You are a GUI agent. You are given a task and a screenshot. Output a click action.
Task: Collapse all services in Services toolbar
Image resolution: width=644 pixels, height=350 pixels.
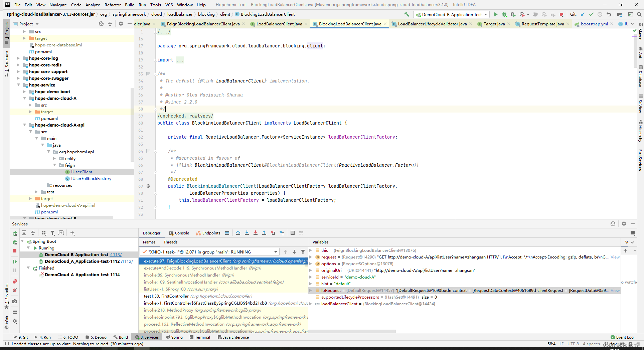pos(33,233)
